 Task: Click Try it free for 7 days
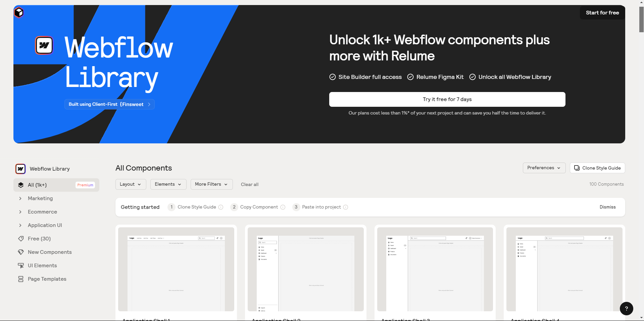point(447,99)
